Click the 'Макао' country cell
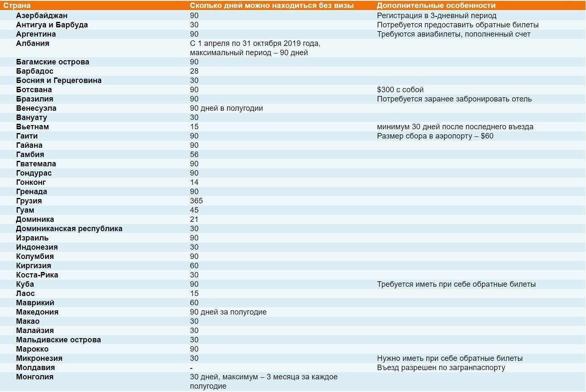Image resolution: width=586 pixels, height=392 pixels. point(28,321)
